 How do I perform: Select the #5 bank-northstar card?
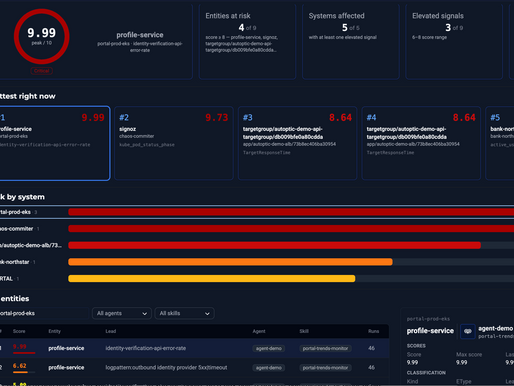tap(500, 143)
